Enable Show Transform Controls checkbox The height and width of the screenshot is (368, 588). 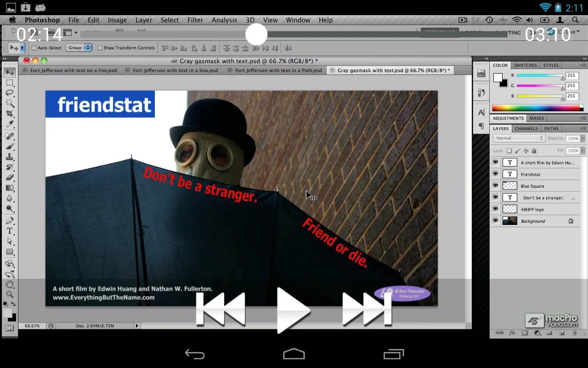point(100,48)
